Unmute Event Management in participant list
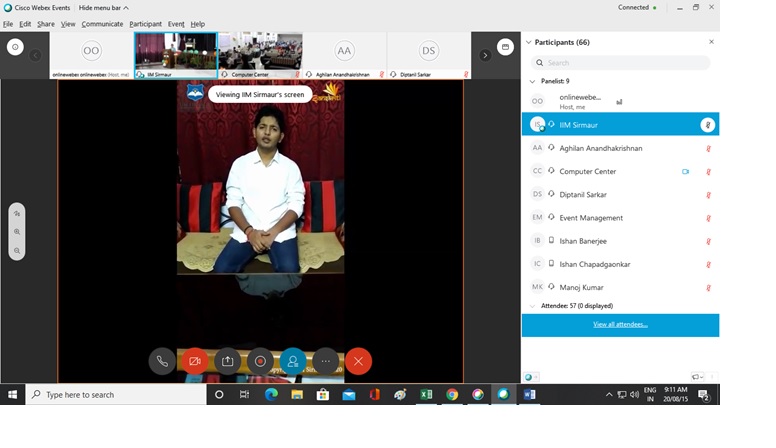This screenshot has height=448, width=776. click(x=708, y=218)
